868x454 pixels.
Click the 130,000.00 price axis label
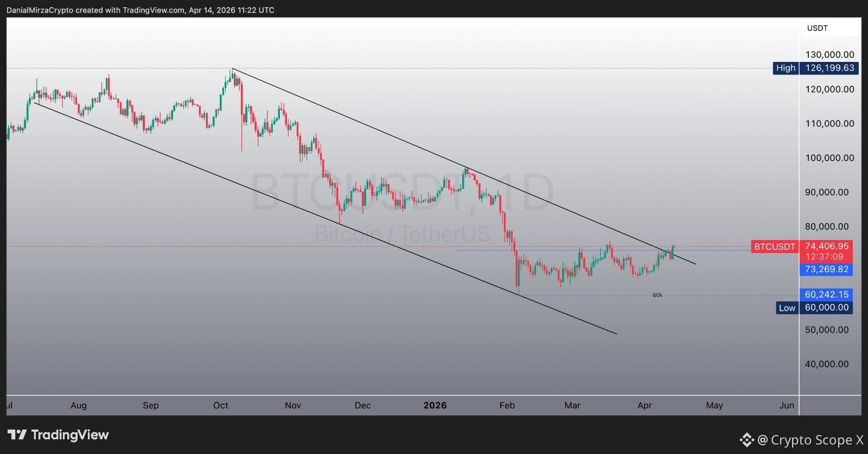[829, 54]
